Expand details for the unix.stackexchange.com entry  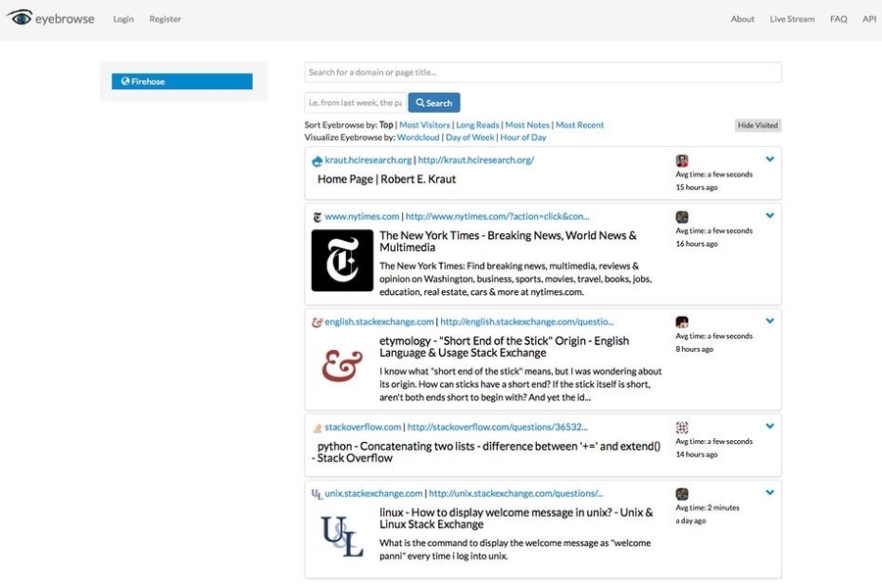[770, 492]
